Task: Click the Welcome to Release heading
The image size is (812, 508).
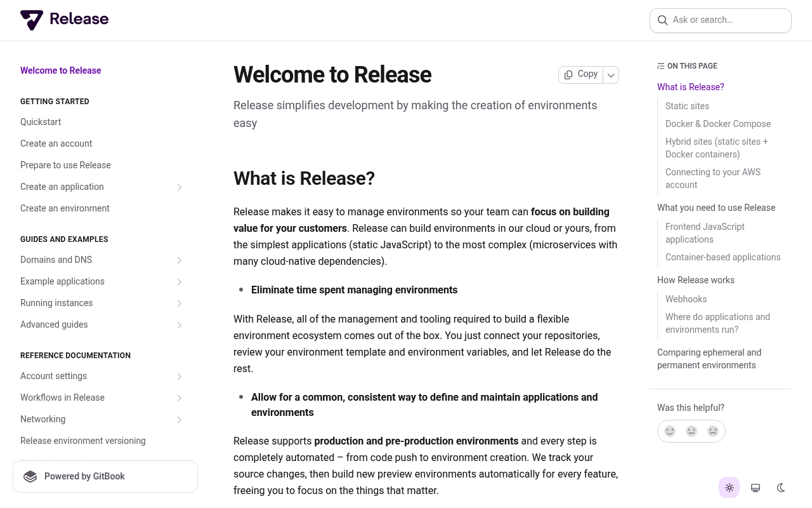Action: (x=332, y=75)
